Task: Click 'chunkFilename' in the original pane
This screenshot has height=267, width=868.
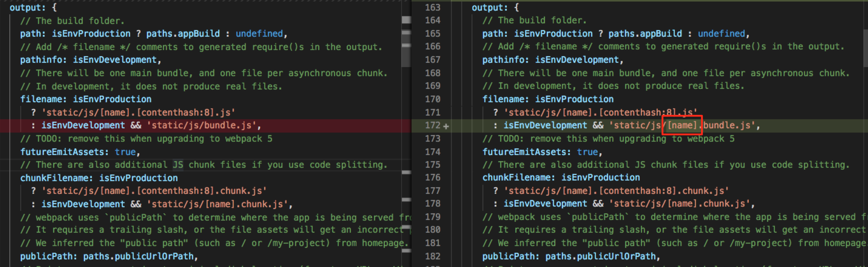Action: tap(54, 178)
